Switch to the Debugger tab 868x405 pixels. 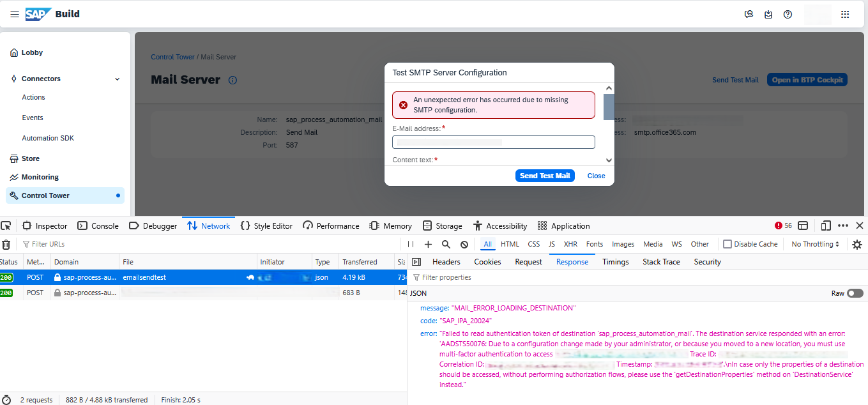click(153, 225)
